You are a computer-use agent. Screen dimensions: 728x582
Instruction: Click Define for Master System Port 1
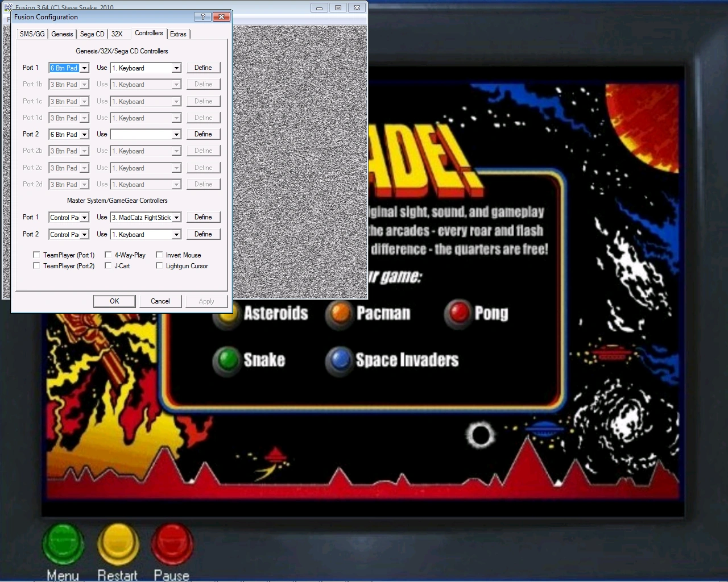click(203, 217)
